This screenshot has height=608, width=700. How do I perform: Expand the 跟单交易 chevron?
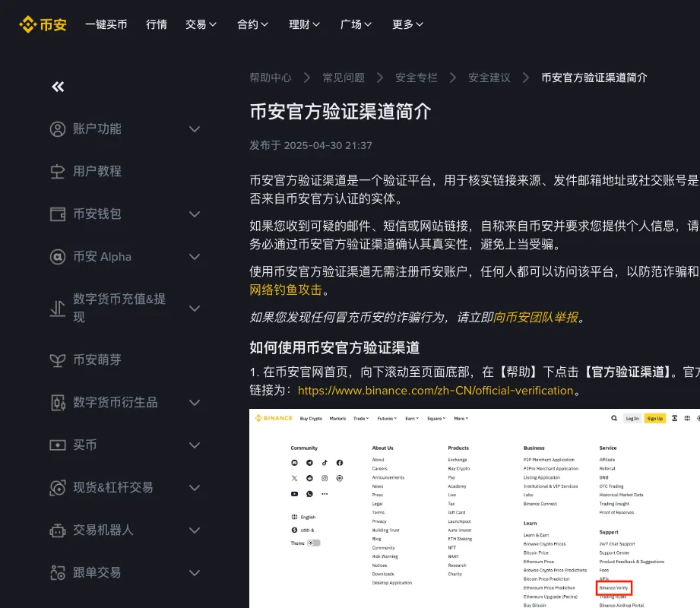(x=195, y=573)
